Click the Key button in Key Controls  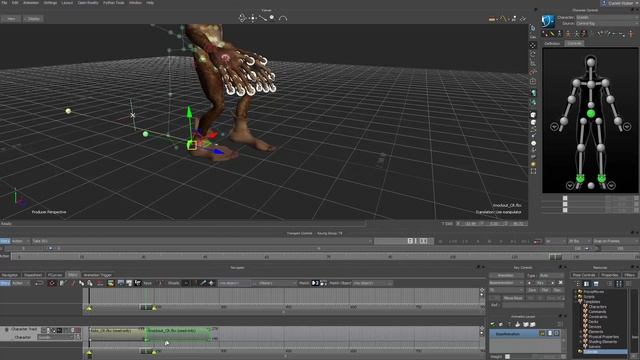click(540, 282)
